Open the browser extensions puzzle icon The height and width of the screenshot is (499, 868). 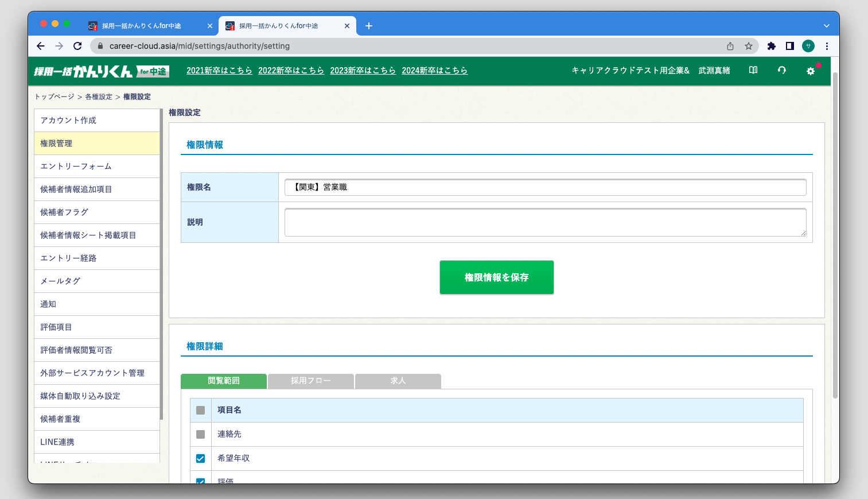point(772,46)
